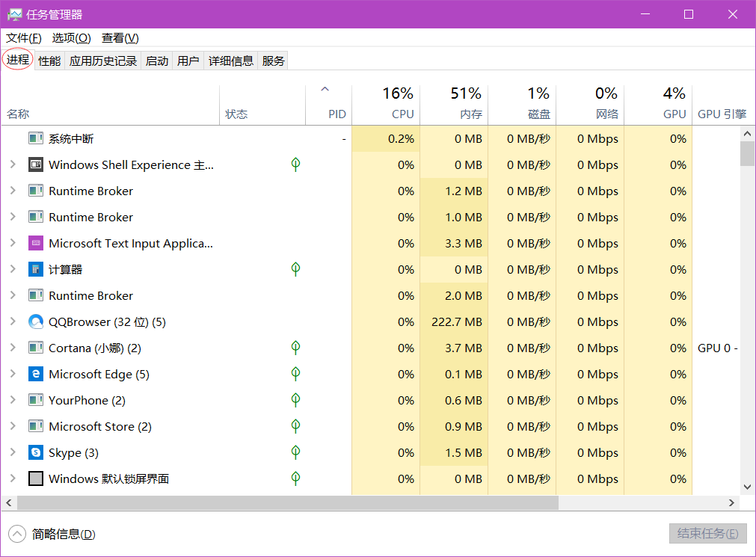
Task: Click the Windows 默认锁屏界面 icon
Action: point(36,479)
